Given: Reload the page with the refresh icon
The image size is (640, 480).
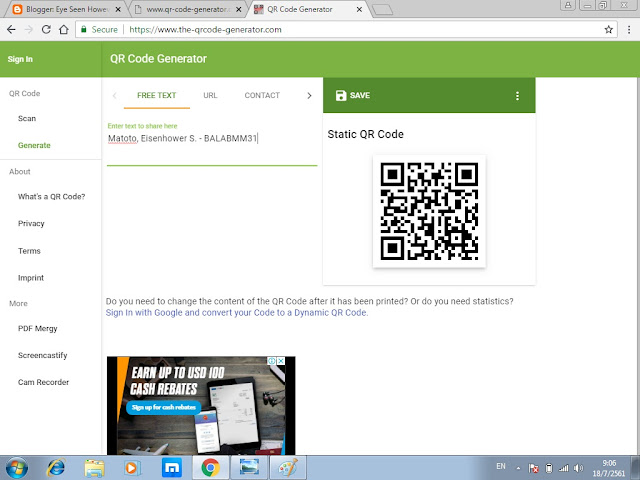Looking at the screenshot, I should [x=46, y=29].
